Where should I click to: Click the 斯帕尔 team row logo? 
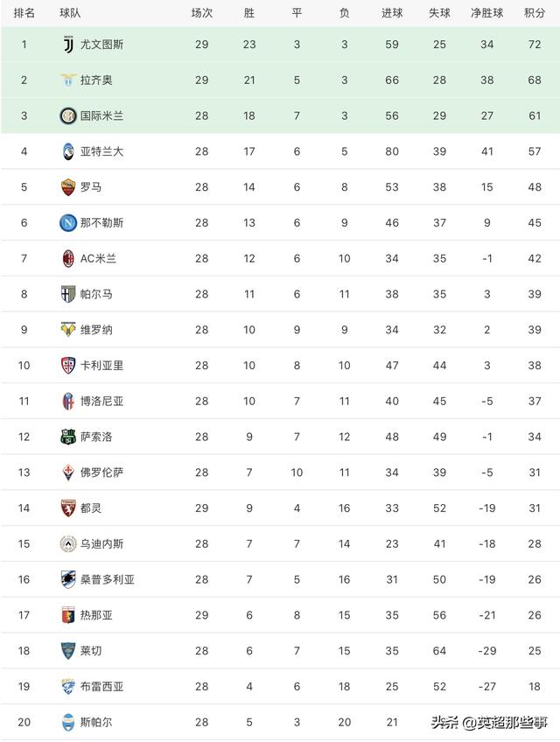[x=68, y=722]
